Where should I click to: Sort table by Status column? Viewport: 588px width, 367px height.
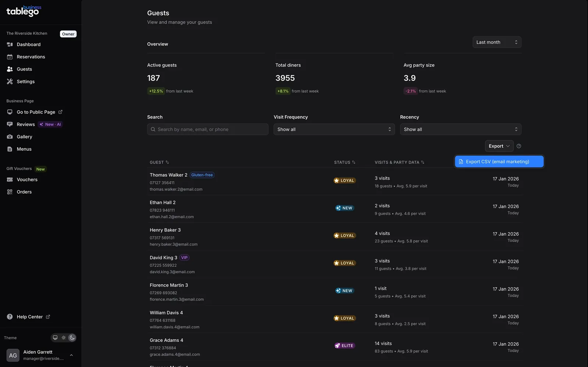pyautogui.click(x=345, y=162)
